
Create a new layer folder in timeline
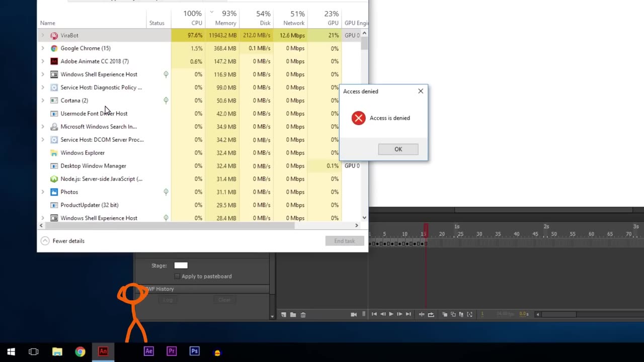click(293, 315)
